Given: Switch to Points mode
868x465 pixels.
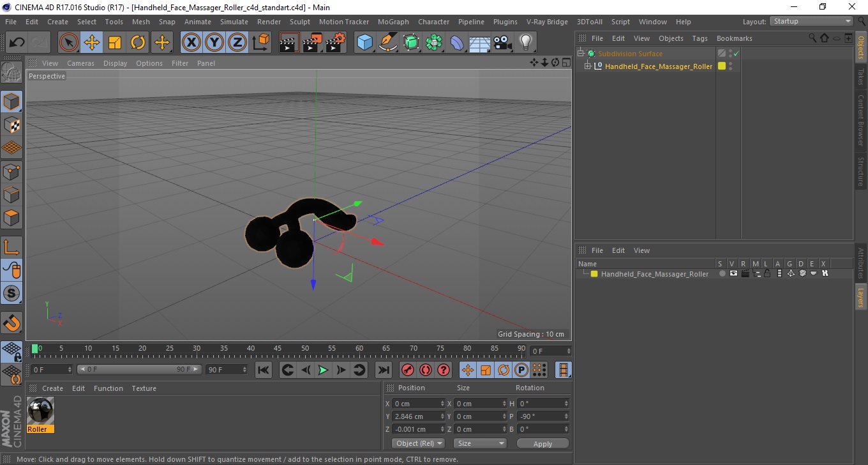Looking at the screenshot, I should tap(12, 171).
